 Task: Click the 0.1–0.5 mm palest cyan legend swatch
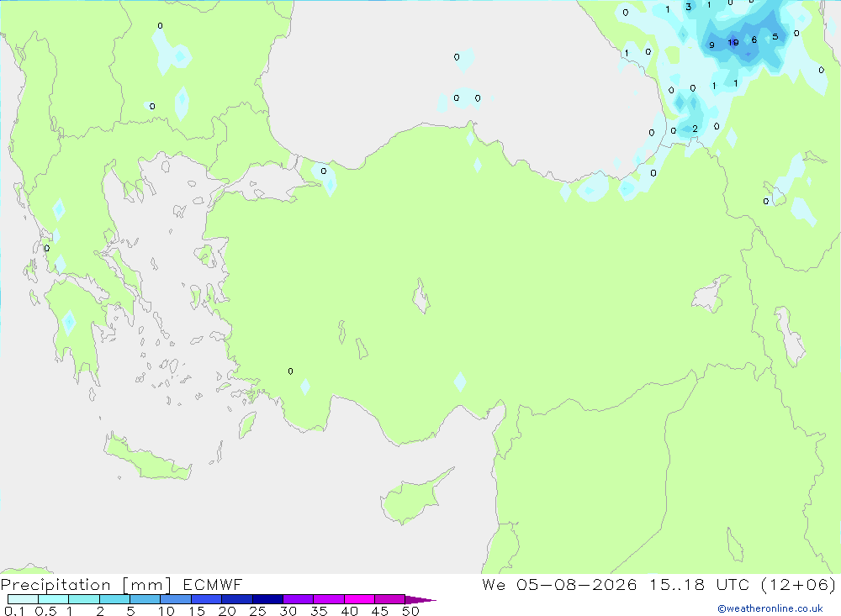[23, 599]
